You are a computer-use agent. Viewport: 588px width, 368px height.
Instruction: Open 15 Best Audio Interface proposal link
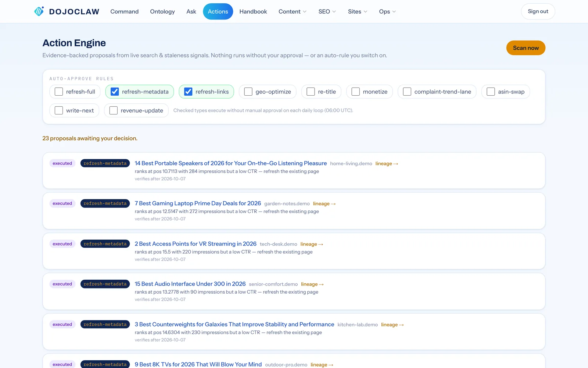point(190,284)
